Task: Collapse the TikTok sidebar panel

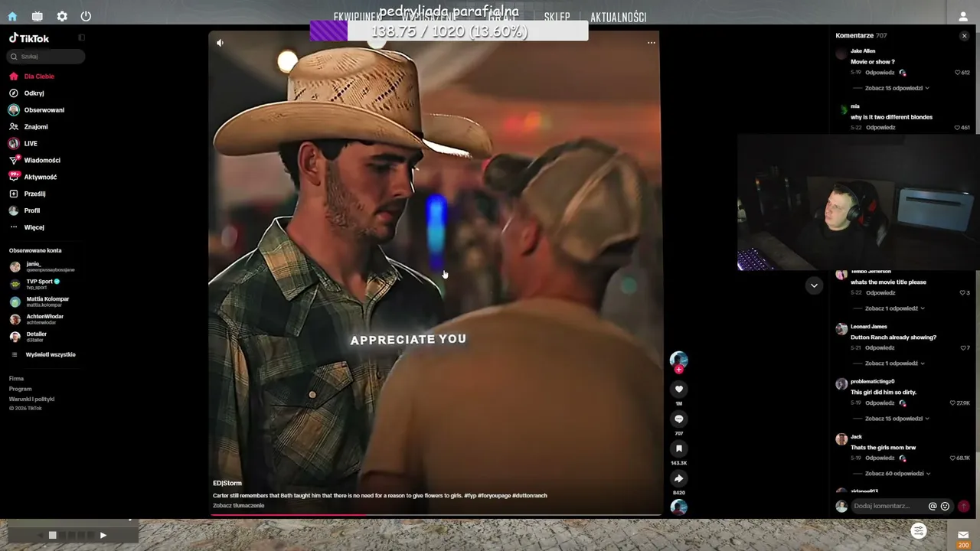Action: click(82, 37)
